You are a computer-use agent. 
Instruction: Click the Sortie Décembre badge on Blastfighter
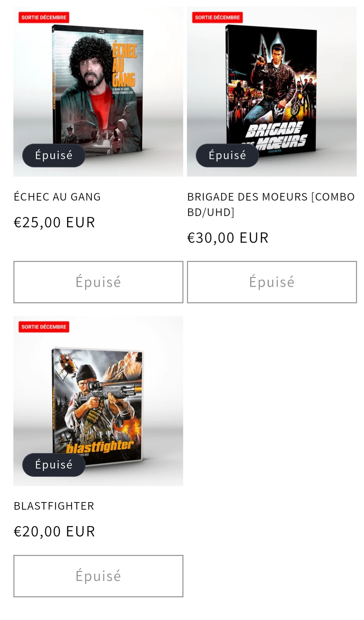[44, 327]
